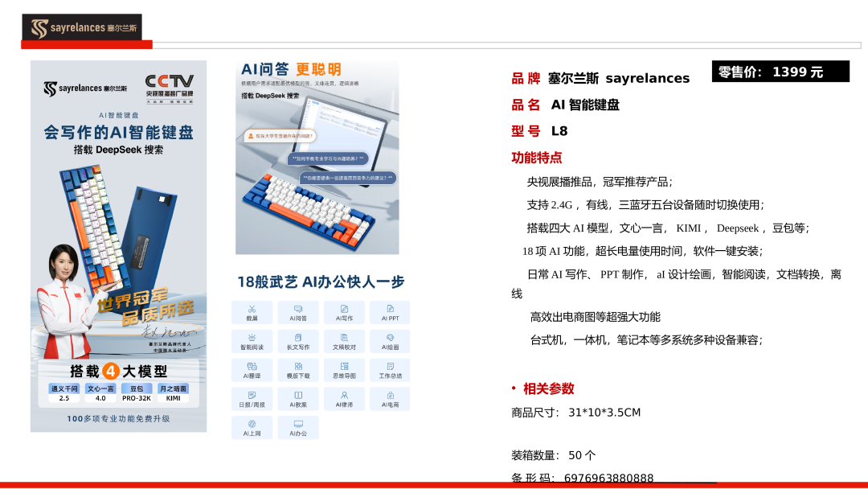The height and width of the screenshot is (489, 868).
Task: Click 搭载 DeepSeek 搜索 on left poster
Action: pyautogui.click(x=118, y=150)
